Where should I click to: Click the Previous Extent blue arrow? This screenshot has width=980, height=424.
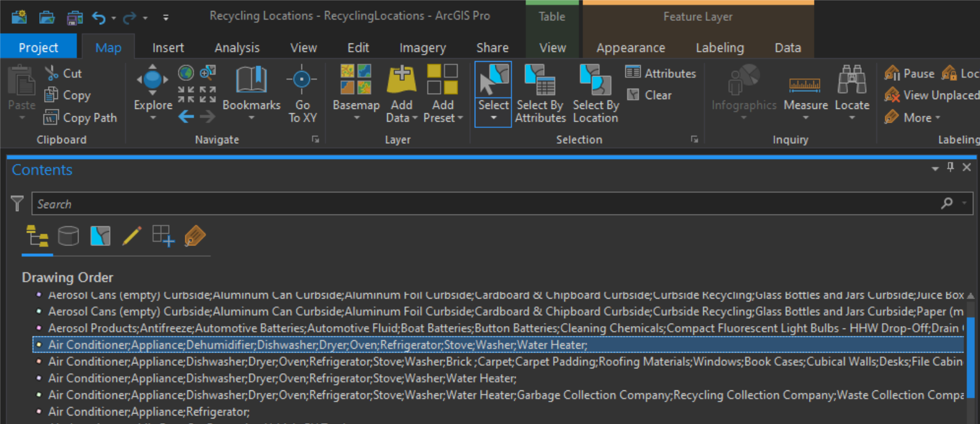click(x=186, y=116)
